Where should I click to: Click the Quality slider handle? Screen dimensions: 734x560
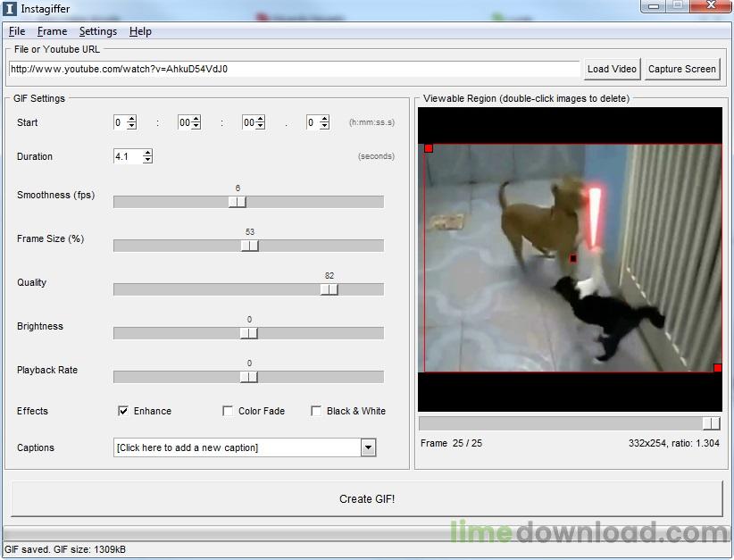click(329, 289)
